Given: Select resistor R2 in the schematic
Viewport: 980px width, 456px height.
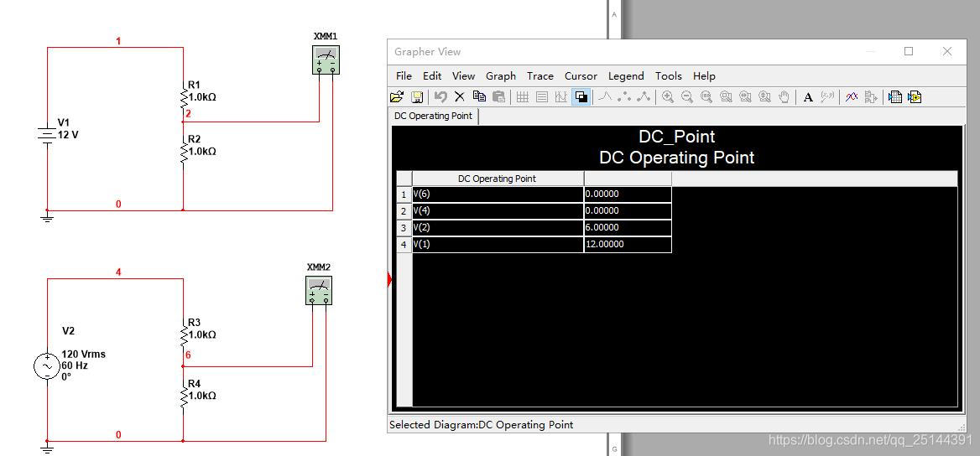Looking at the screenshot, I should pyautogui.click(x=184, y=151).
